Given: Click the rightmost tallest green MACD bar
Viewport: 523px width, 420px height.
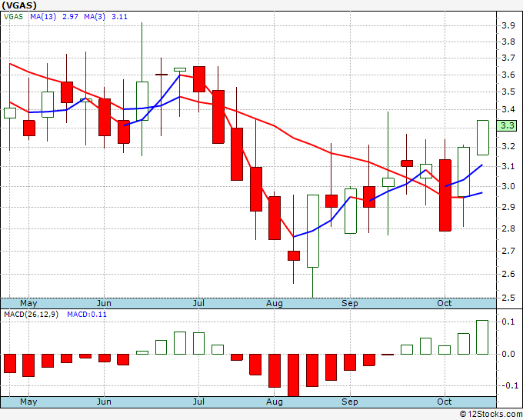Looking at the screenshot, I should (x=482, y=337).
